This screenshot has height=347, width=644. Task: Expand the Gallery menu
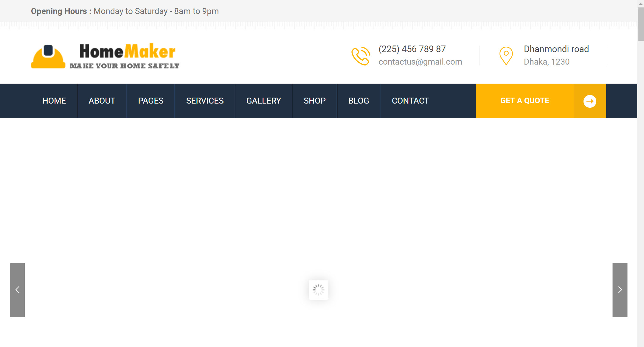[x=263, y=101]
